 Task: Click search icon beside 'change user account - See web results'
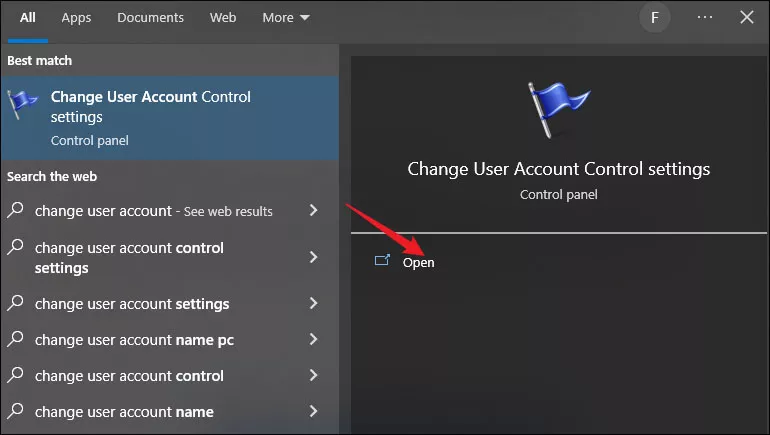coord(15,210)
